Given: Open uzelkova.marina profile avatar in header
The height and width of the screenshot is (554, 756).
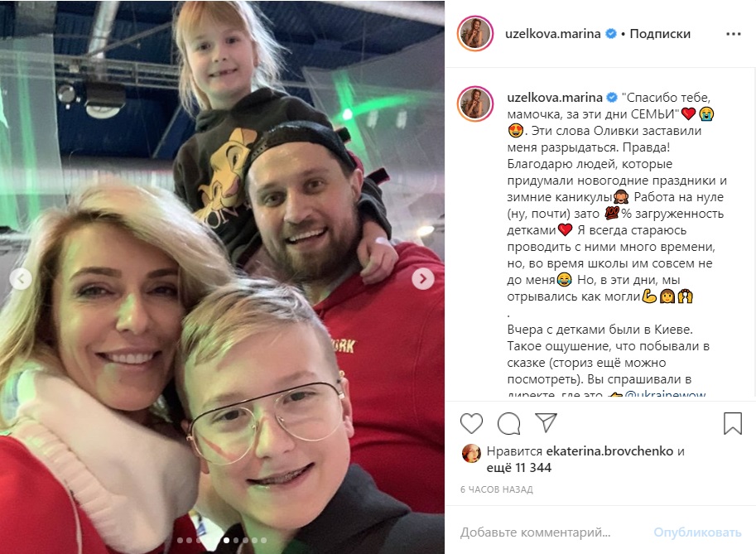Looking at the screenshot, I should pyautogui.click(x=475, y=33).
